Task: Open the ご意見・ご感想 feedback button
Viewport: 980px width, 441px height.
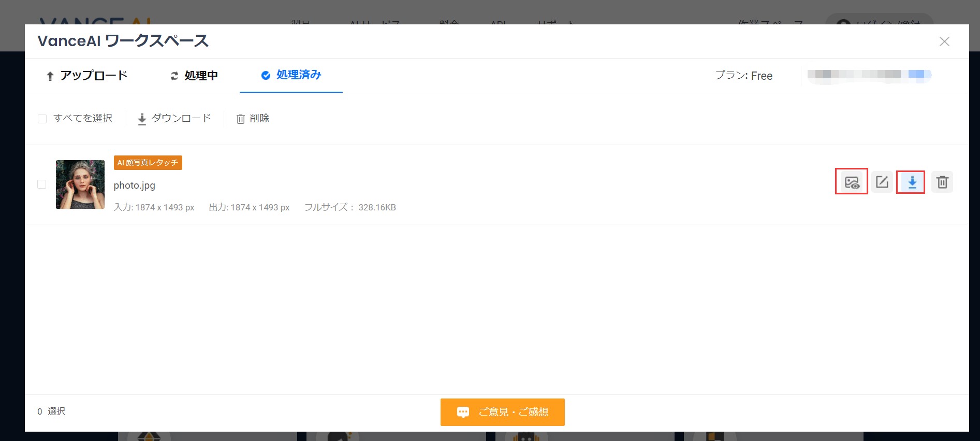Action: click(x=502, y=412)
